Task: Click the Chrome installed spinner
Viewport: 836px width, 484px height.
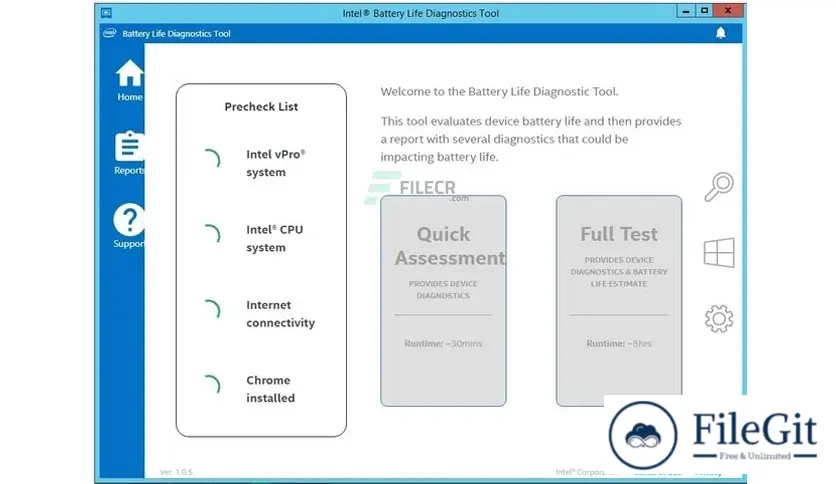Action: 211,384
